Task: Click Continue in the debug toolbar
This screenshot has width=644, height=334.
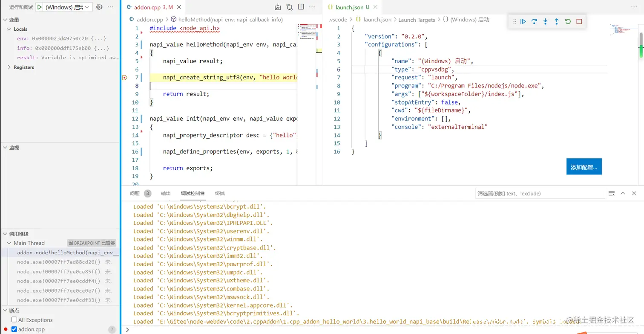Action: [x=523, y=21]
